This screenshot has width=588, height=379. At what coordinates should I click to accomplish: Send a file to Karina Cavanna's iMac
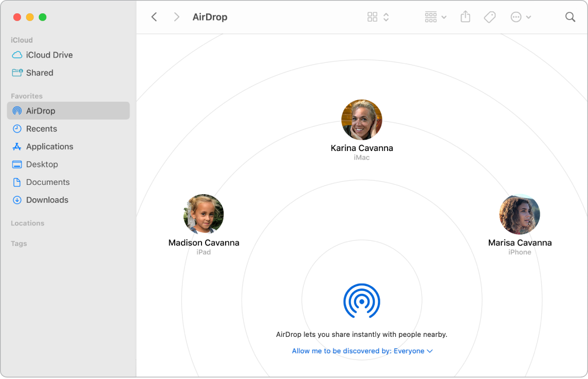tap(362, 120)
